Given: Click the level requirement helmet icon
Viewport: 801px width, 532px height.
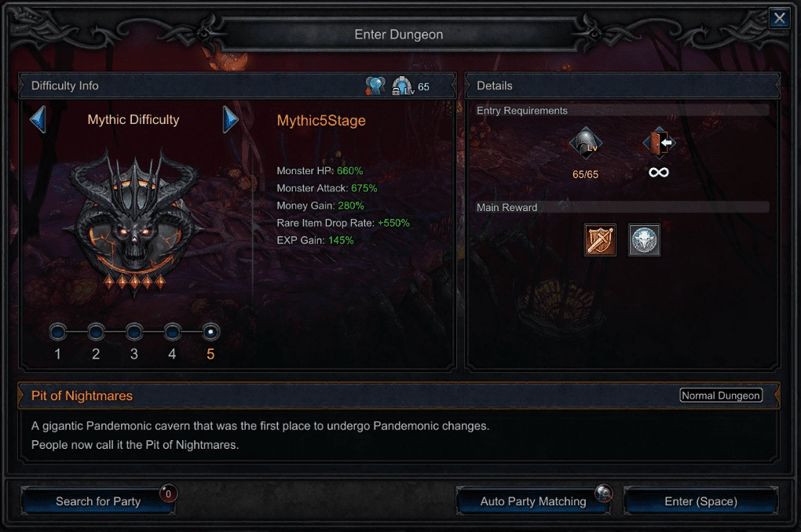Looking at the screenshot, I should click(585, 143).
